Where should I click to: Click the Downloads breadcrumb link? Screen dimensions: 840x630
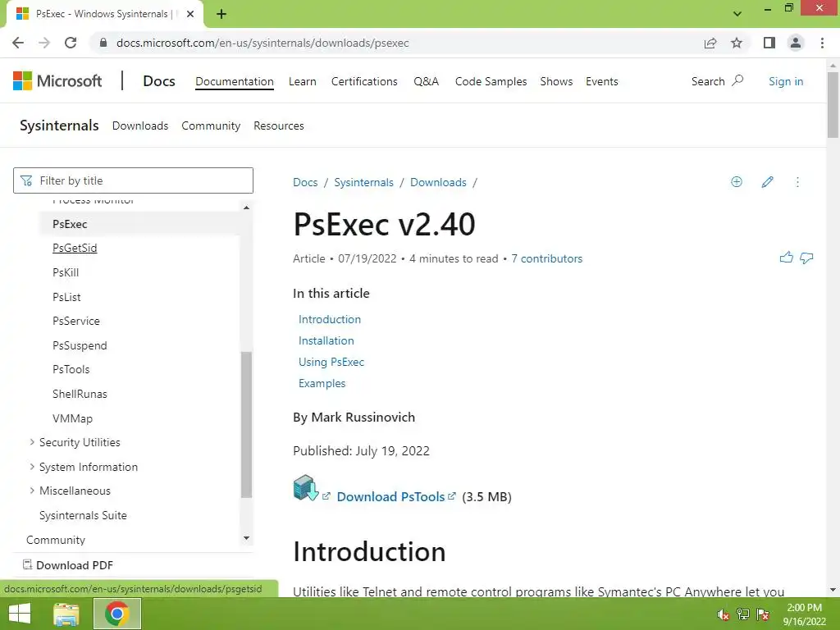click(x=438, y=182)
